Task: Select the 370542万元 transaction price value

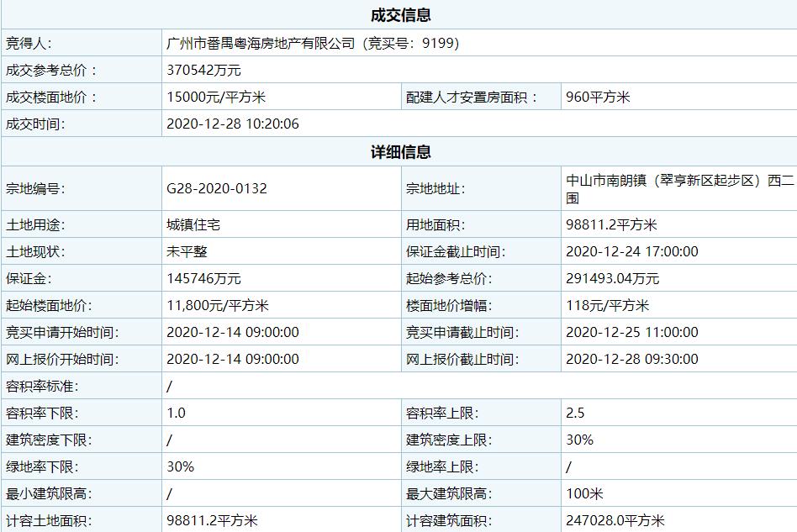Action: click(203, 70)
